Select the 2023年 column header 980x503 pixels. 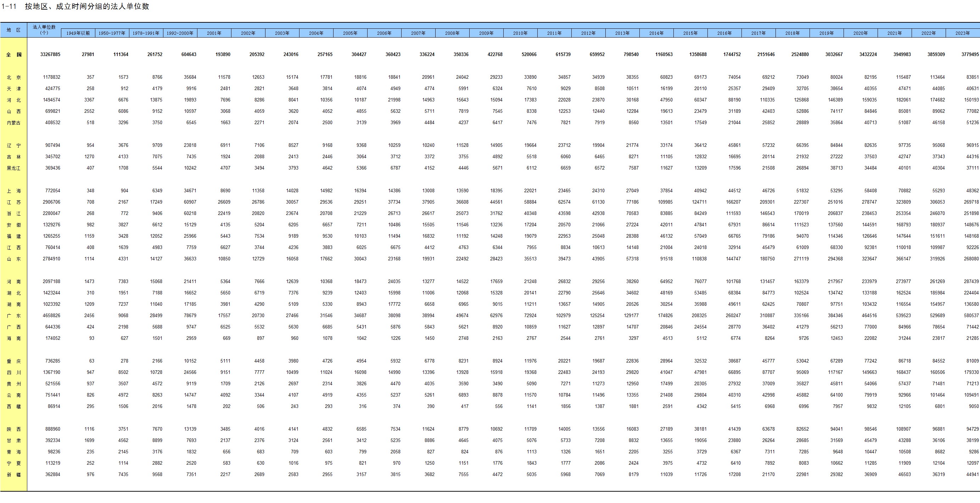tap(962, 33)
